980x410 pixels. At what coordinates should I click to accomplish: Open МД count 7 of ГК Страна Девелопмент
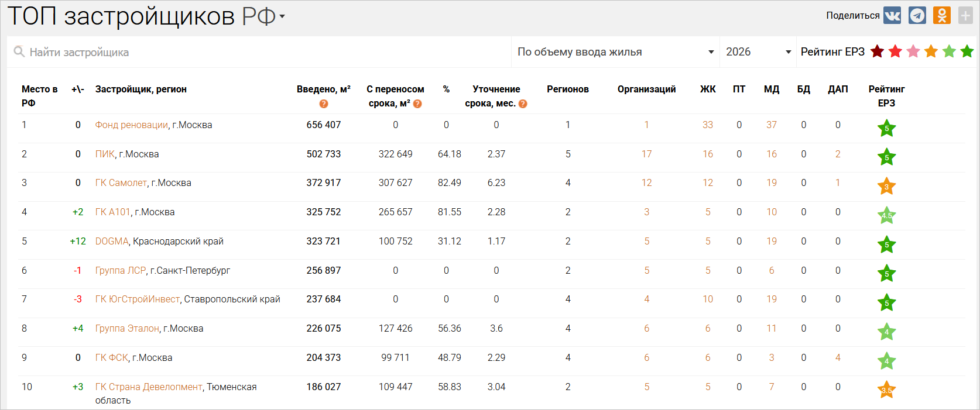(772, 387)
